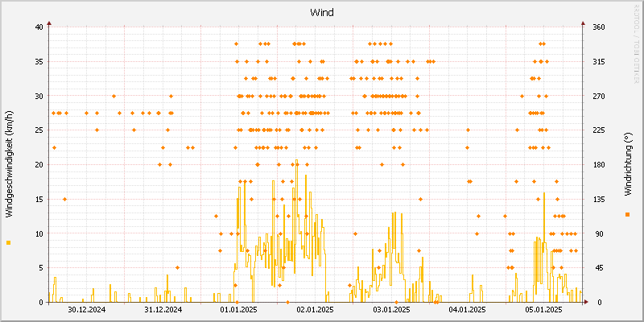Click the date label 31.12.2024
This screenshot has width=644, height=322.
coord(163,310)
